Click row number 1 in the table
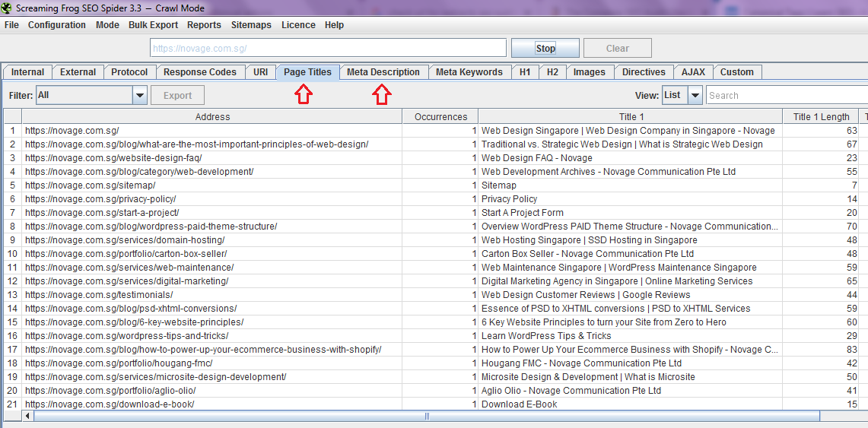Screen dimensions: 868x428 tap(13, 131)
